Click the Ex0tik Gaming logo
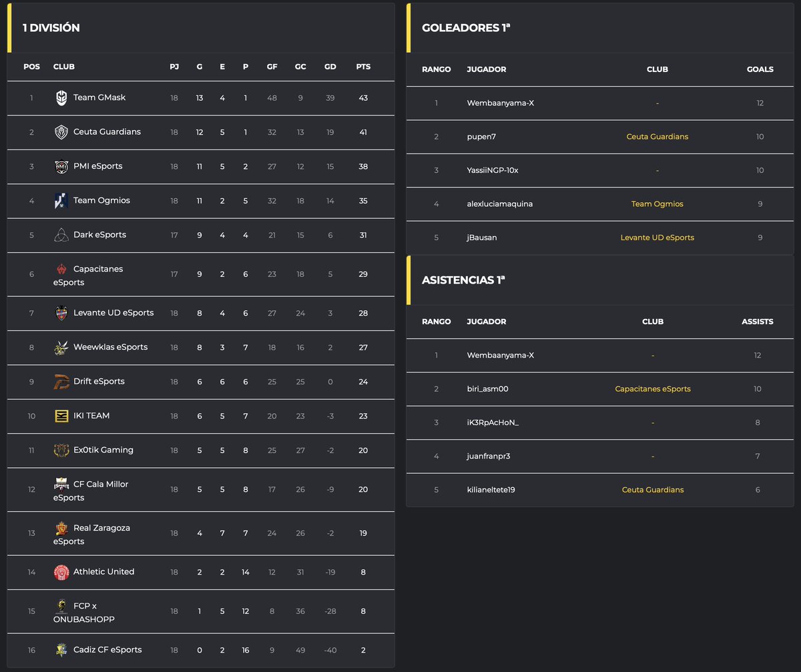Image resolution: width=801 pixels, height=672 pixels. [x=61, y=450]
